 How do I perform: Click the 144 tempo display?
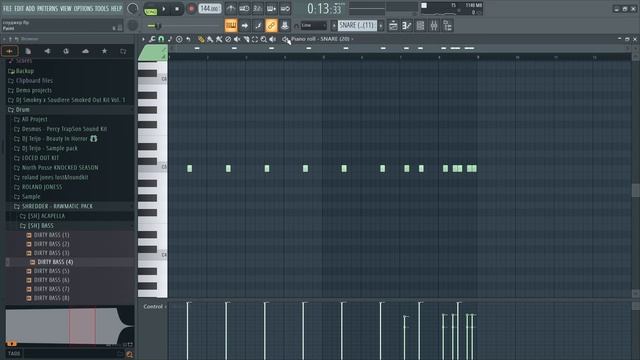pos(210,9)
